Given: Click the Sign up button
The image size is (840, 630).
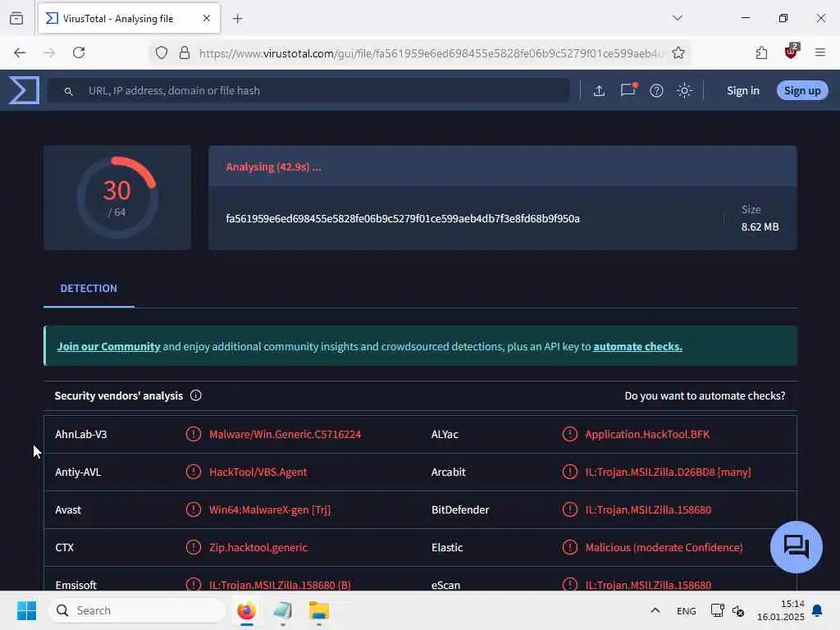Looking at the screenshot, I should [x=802, y=90].
